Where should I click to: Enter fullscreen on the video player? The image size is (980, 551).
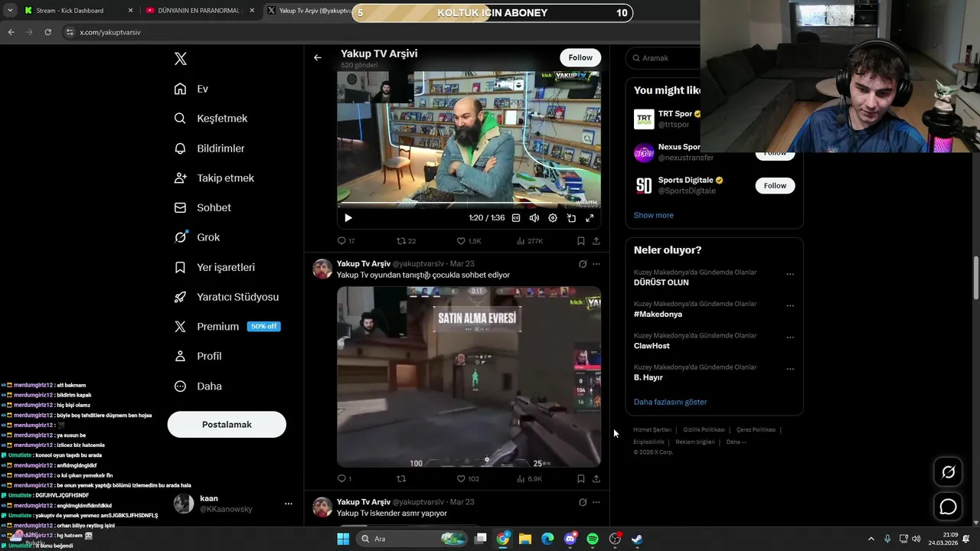590,218
